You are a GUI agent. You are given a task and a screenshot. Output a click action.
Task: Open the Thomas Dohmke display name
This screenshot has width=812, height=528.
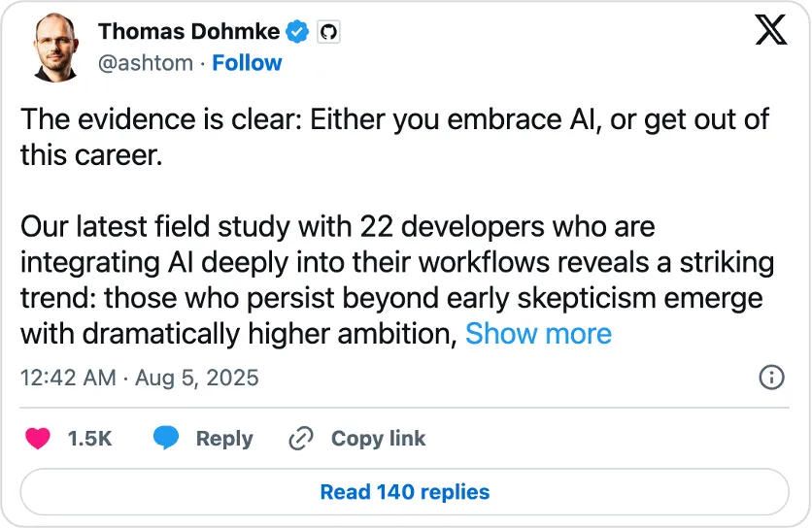[x=189, y=32]
